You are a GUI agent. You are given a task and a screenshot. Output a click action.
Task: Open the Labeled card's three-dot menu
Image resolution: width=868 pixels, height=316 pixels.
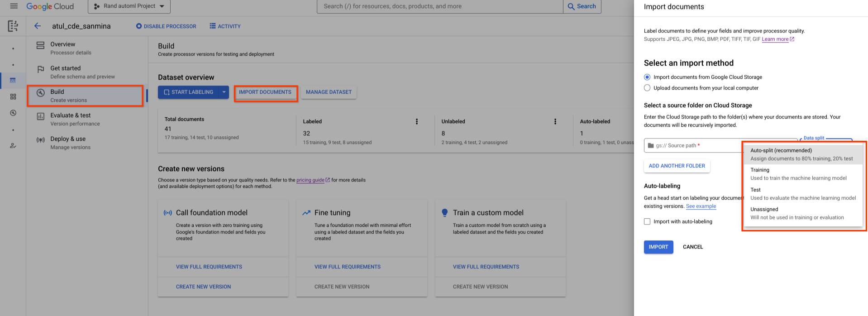click(417, 121)
